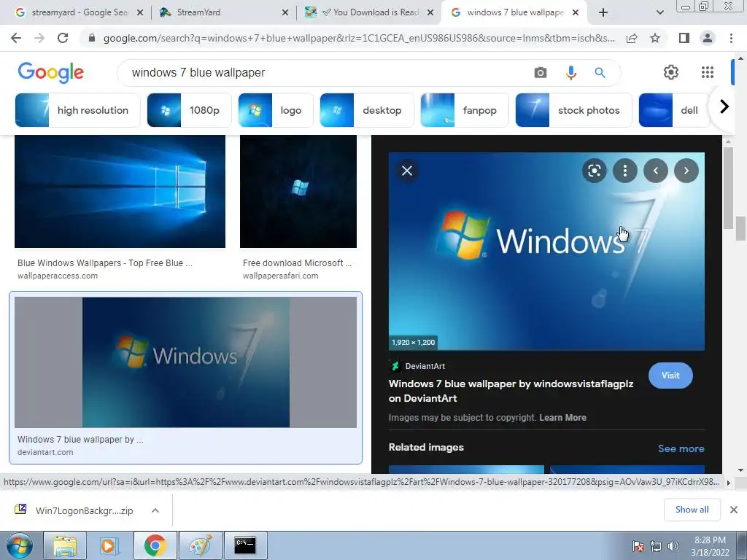
Task: Click See more related images
Action: [681, 448]
